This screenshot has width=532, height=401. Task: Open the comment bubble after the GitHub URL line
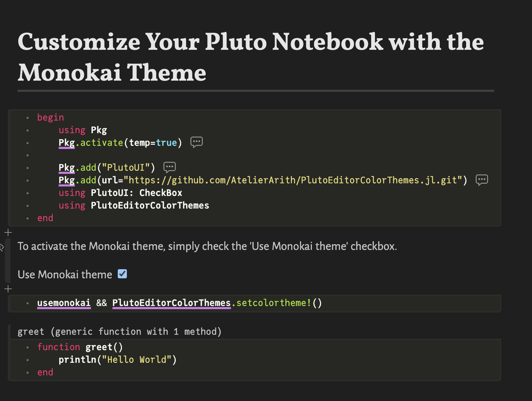(x=482, y=180)
